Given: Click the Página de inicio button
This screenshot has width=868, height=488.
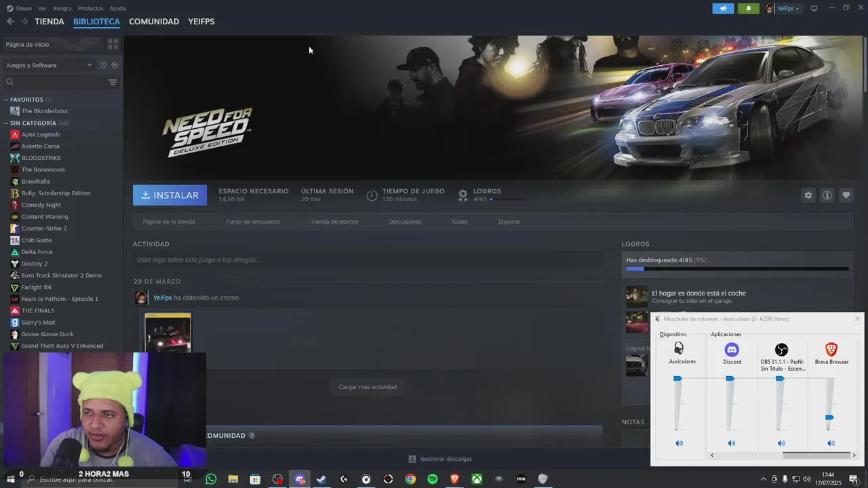Looking at the screenshot, I should (x=53, y=44).
